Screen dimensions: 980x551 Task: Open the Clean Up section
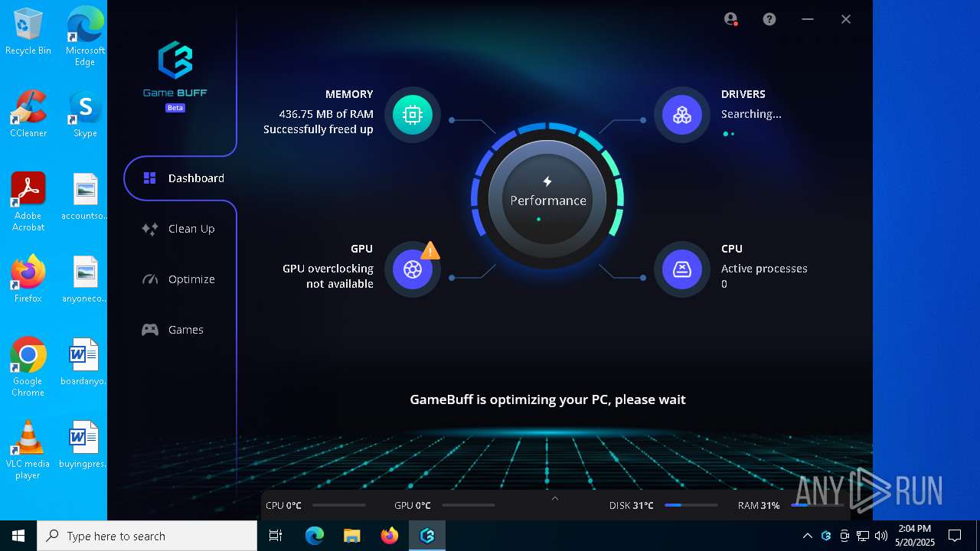[181, 229]
